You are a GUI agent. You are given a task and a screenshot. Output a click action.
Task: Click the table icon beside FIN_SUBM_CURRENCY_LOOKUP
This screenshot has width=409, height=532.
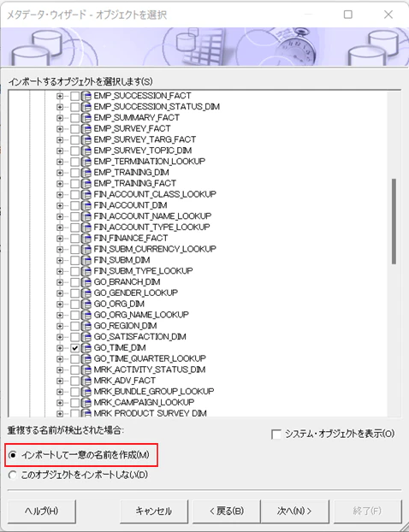point(86,249)
